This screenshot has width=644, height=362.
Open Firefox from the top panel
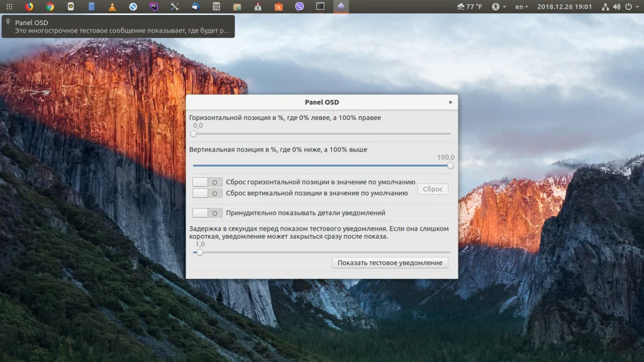pos(30,7)
